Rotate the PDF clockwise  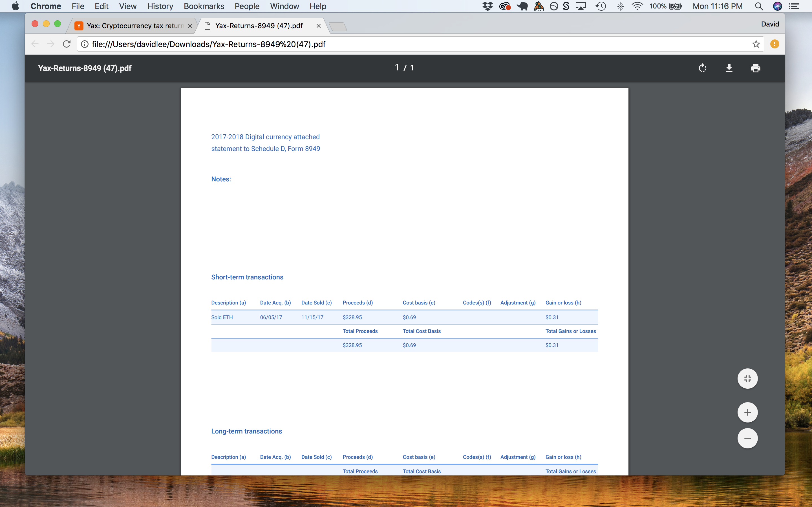(x=702, y=68)
